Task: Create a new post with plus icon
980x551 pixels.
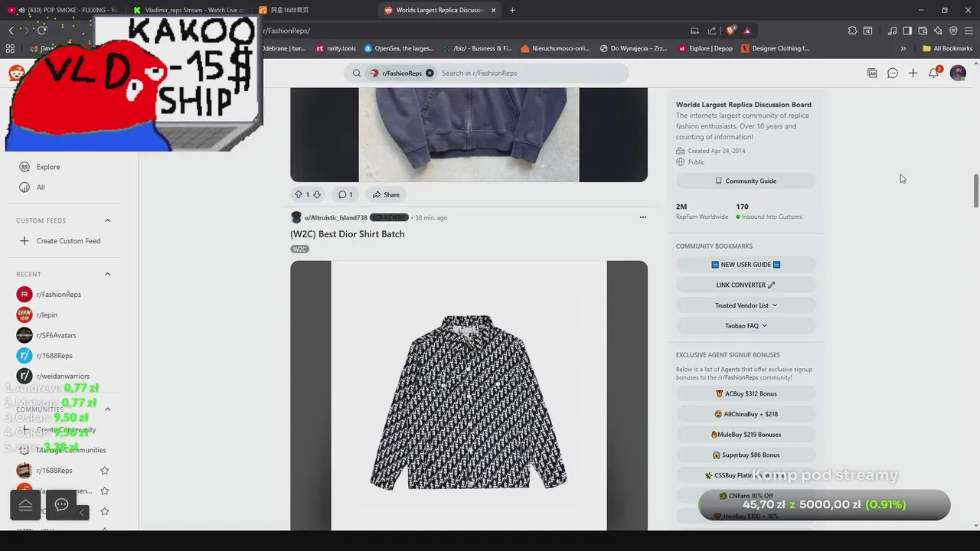Action: click(913, 73)
